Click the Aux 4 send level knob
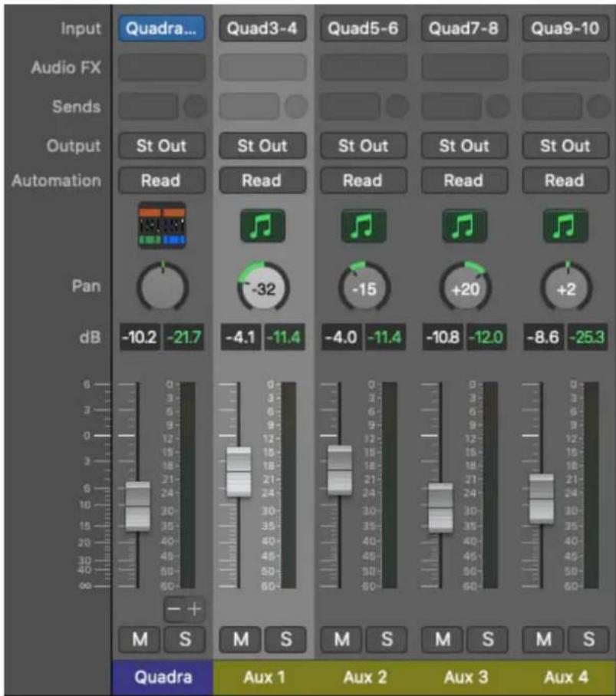Screen dimensions: 616x696 point(598,107)
